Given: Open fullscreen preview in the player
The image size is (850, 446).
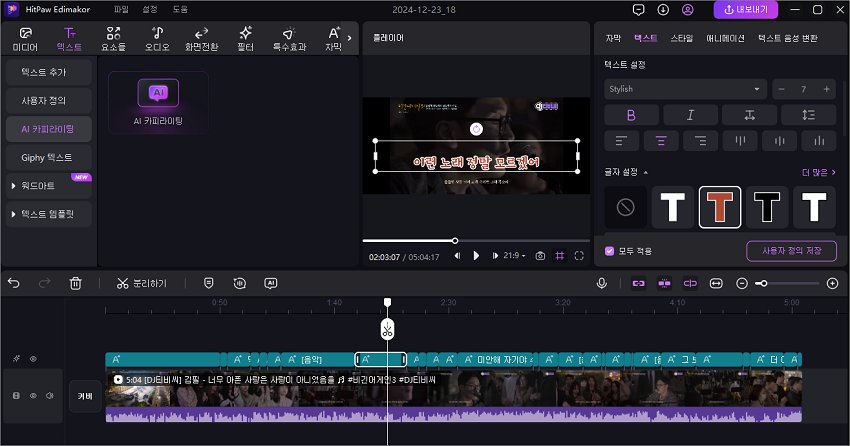Looking at the screenshot, I should (x=579, y=256).
